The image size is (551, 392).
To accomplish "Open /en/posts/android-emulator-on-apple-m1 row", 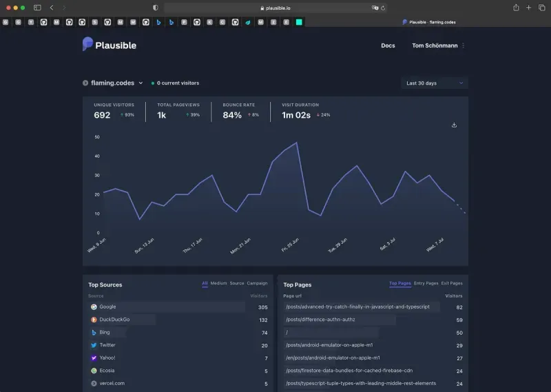I will click(373, 358).
